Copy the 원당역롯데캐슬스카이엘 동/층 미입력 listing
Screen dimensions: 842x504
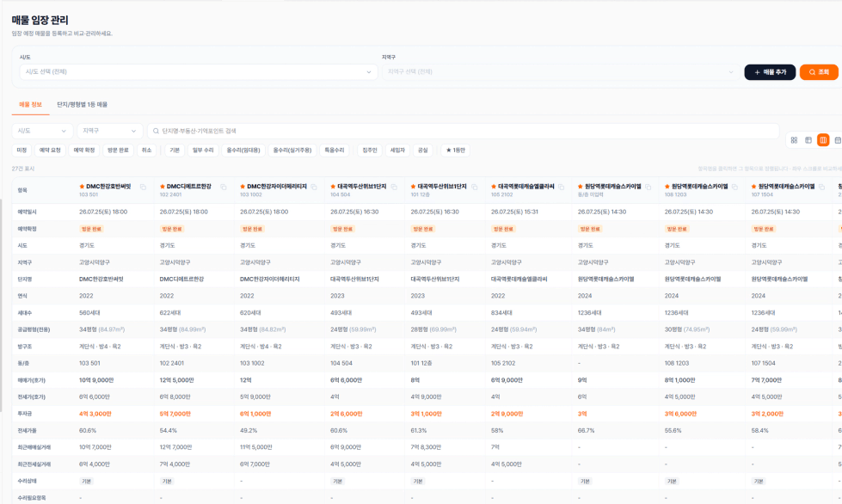coord(648,187)
